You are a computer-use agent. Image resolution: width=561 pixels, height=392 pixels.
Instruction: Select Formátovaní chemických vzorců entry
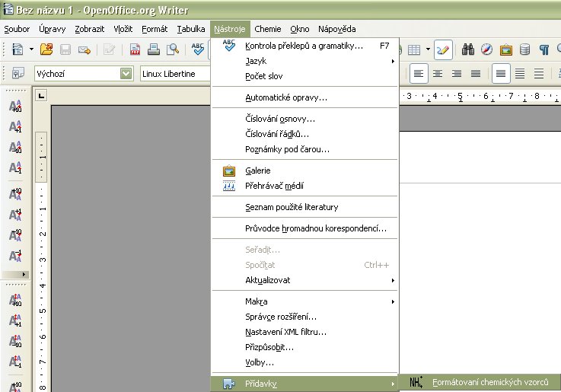(480, 382)
